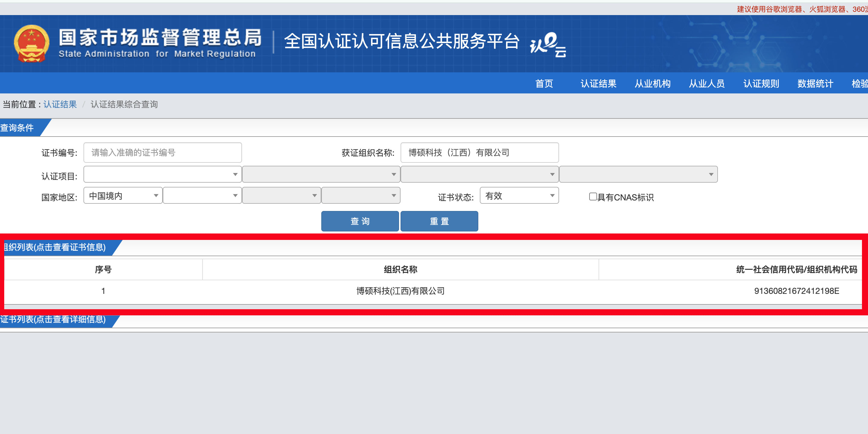The height and width of the screenshot is (434, 868).
Task: Open the 中国境内 country dropdown
Action: (x=123, y=195)
